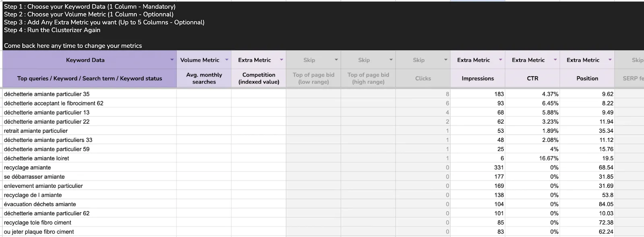
Task: Select the 16.67% CTR cell
Action: [549, 158]
